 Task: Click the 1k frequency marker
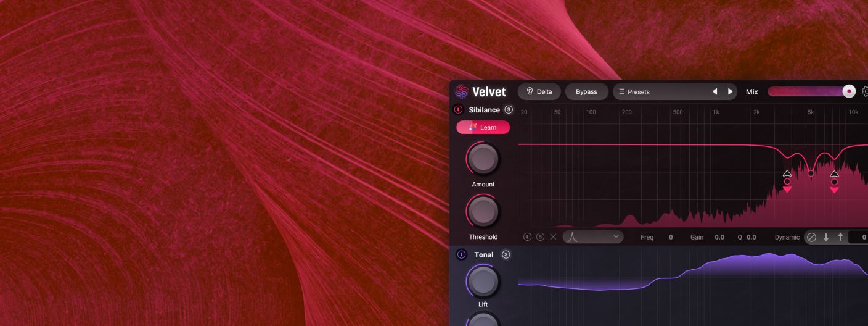click(716, 112)
